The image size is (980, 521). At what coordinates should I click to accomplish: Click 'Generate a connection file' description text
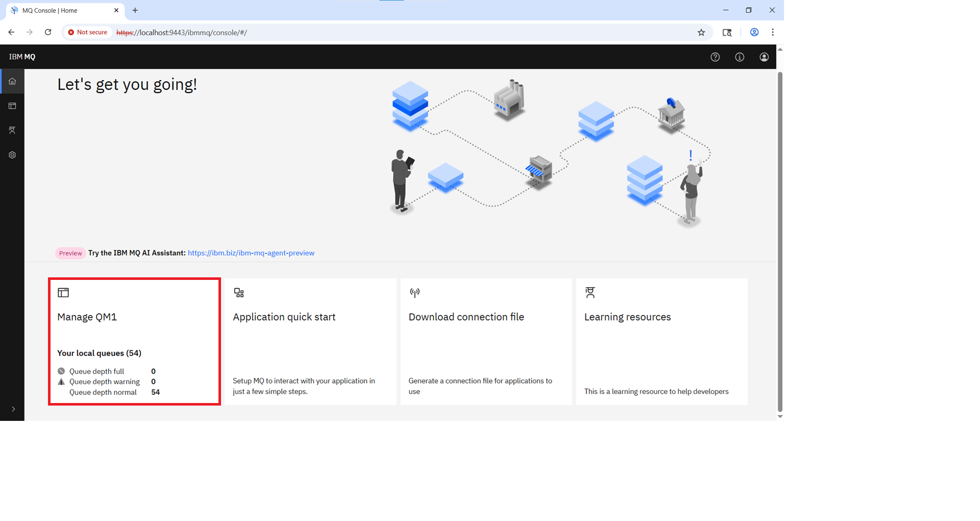(x=480, y=386)
